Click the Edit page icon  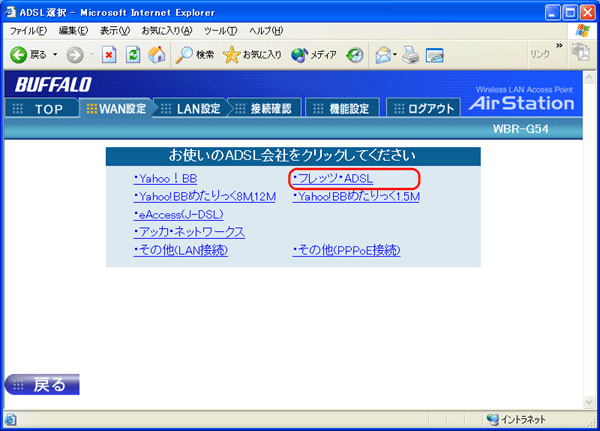point(434,55)
